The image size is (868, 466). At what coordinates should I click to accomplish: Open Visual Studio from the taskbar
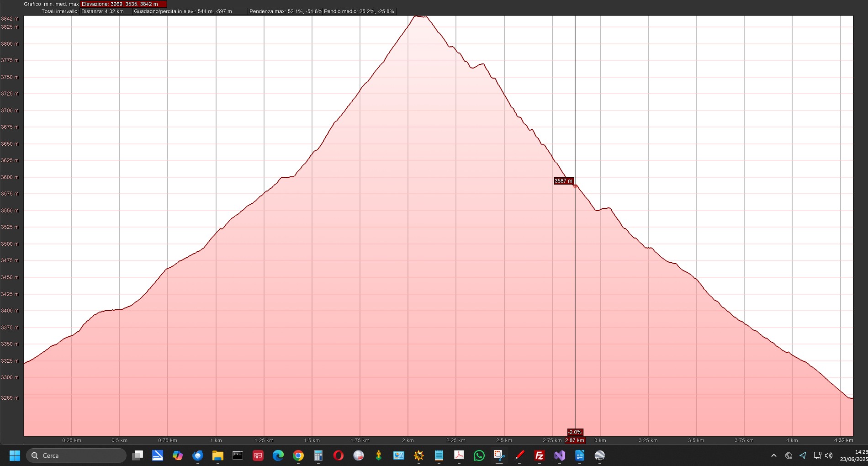point(559,455)
